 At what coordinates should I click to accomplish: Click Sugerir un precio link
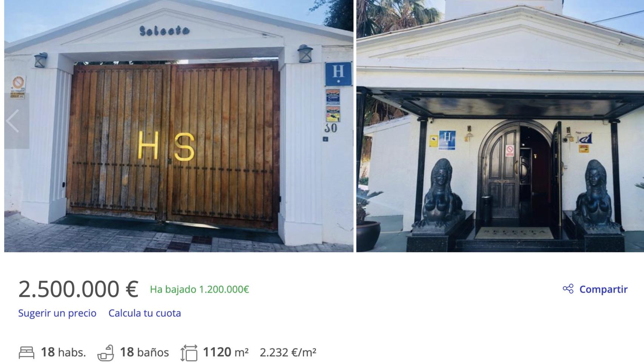(57, 313)
